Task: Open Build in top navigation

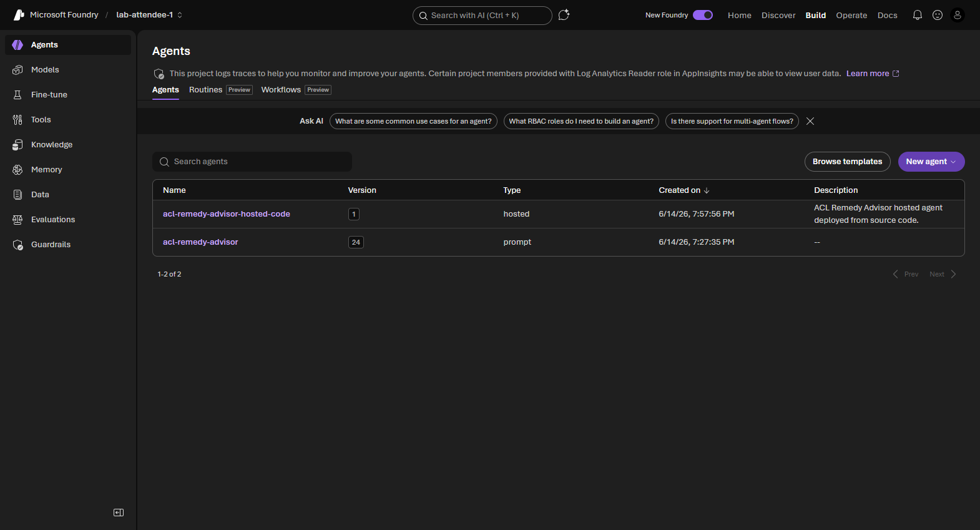Action: 816,15
